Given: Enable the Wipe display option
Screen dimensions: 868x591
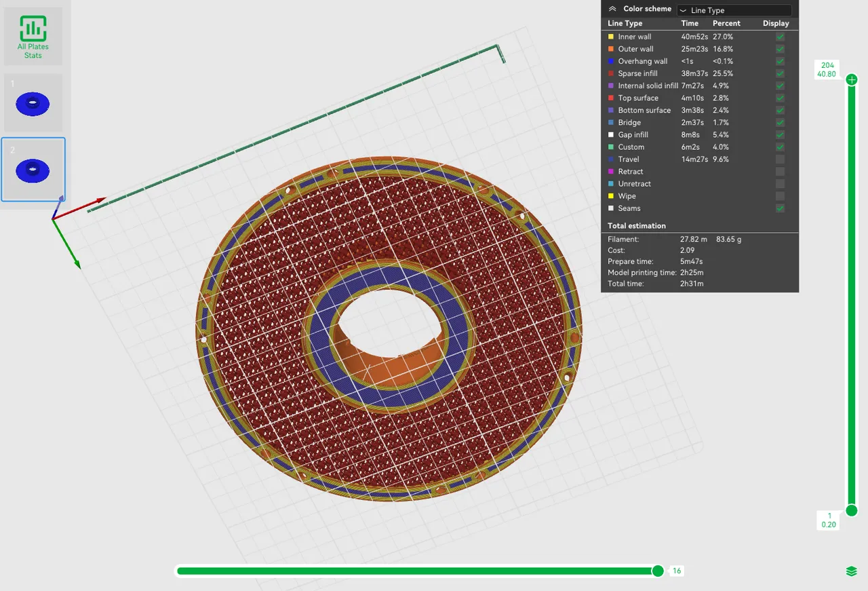Looking at the screenshot, I should coord(779,195).
